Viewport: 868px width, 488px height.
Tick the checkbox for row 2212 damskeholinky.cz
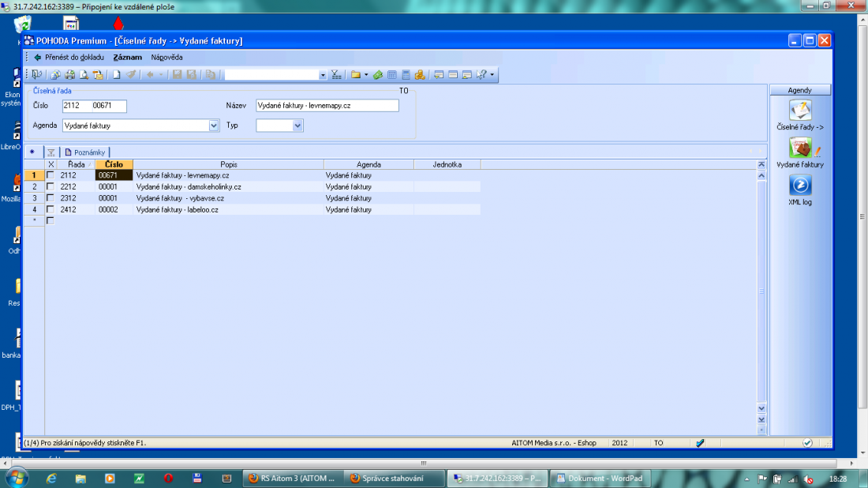click(51, 187)
